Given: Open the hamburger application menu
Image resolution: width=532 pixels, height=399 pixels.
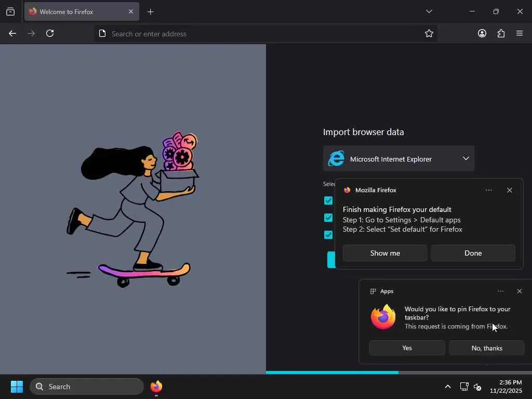Looking at the screenshot, I should point(520,33).
